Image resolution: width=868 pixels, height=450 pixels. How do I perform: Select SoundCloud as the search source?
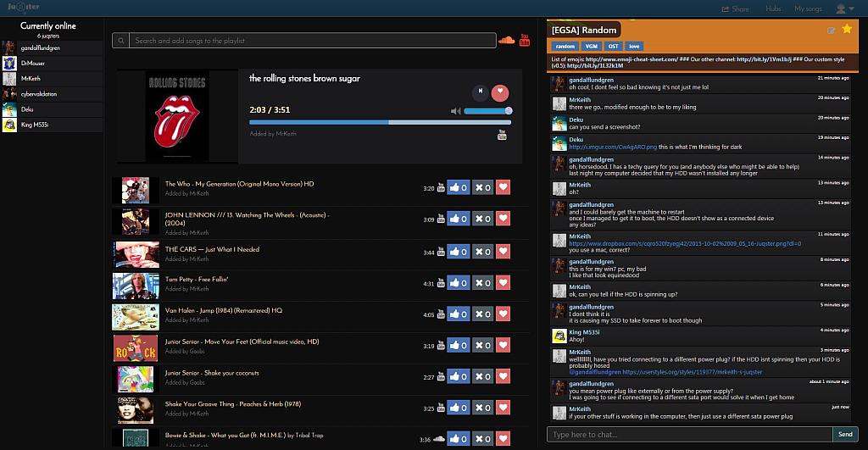pos(506,41)
